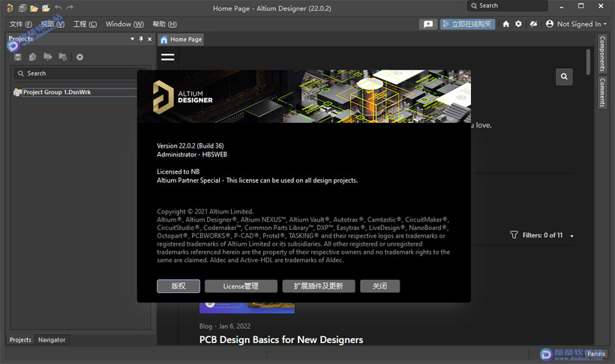The height and width of the screenshot is (364, 615).
Task: Pin the Projects panel
Action: (141, 39)
